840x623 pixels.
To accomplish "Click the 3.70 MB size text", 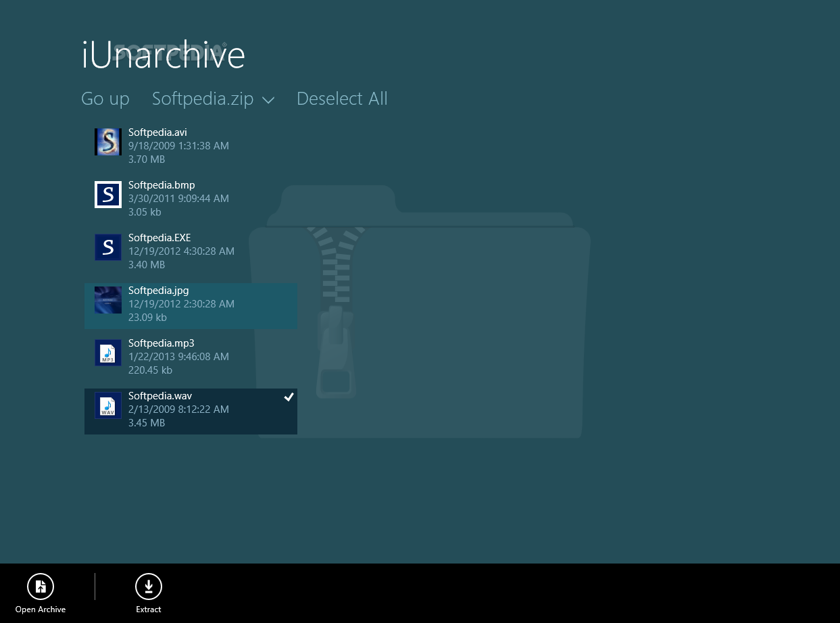I will 147,159.
